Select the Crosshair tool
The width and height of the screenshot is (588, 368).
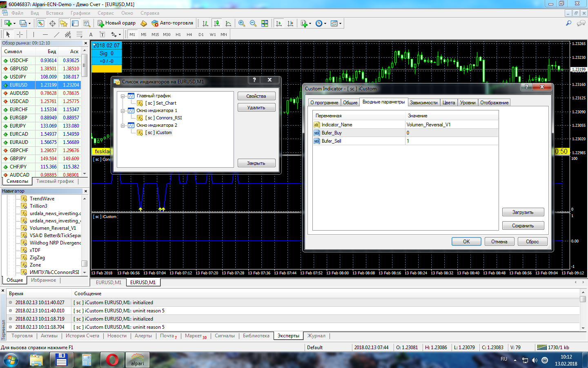coord(20,34)
